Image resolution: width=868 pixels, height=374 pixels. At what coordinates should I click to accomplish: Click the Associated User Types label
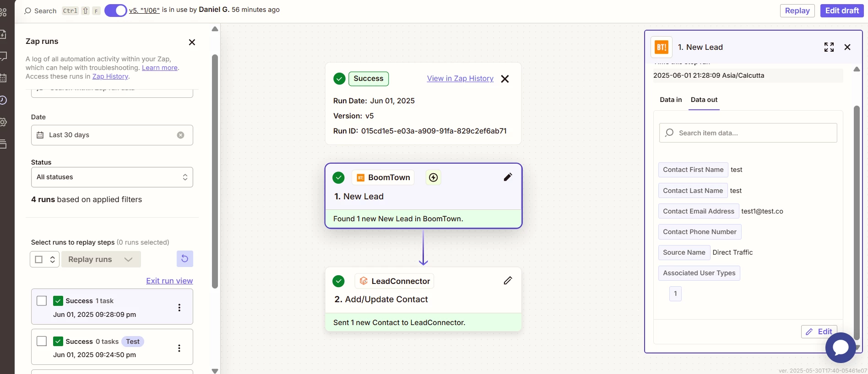coord(699,273)
